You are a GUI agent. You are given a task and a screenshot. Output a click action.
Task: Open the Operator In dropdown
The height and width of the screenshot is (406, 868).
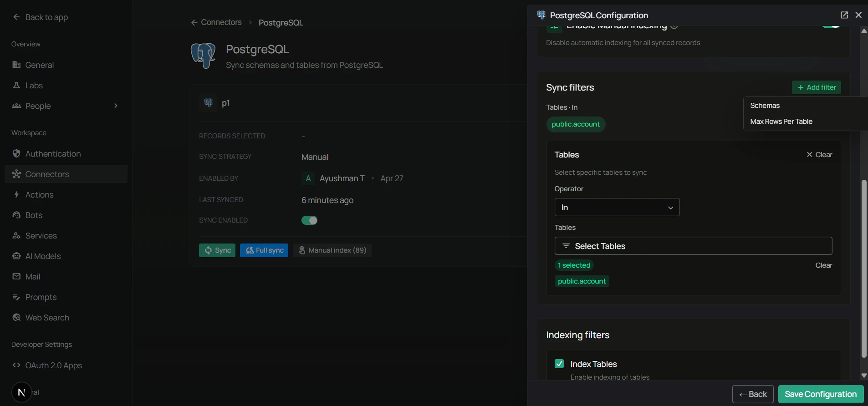pos(617,207)
